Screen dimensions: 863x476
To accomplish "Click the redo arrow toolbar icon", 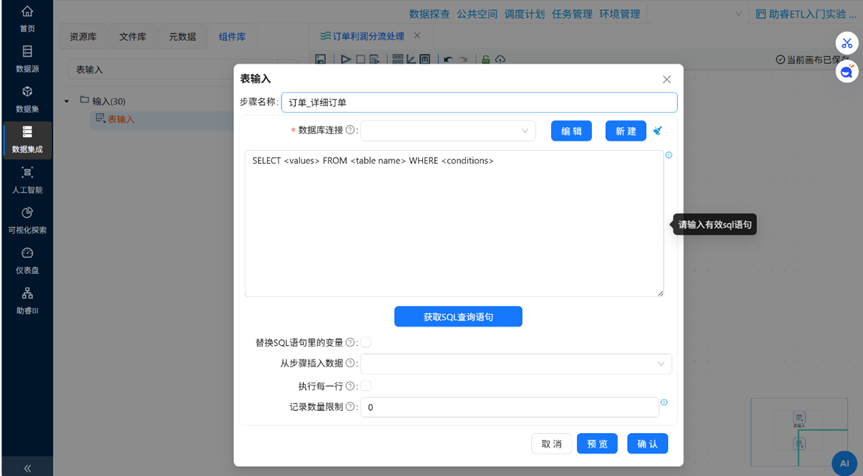I will (x=463, y=59).
